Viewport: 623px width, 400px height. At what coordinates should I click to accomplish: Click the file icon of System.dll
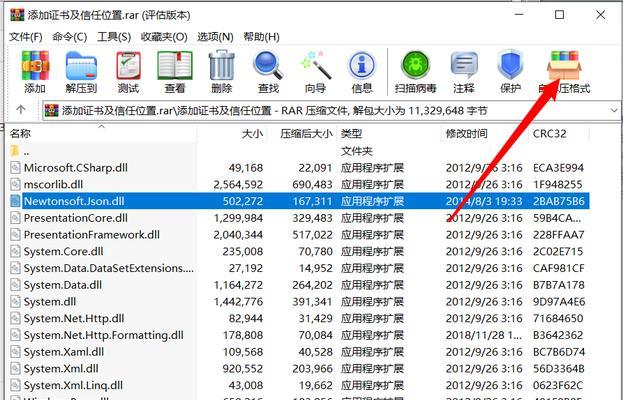(15, 301)
